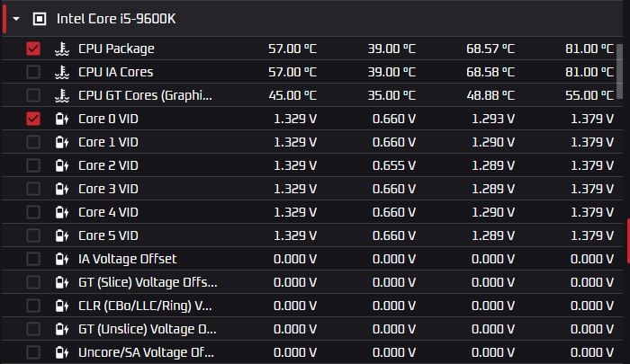
Task: Select the Core 2 VID row label
Action: (108, 165)
